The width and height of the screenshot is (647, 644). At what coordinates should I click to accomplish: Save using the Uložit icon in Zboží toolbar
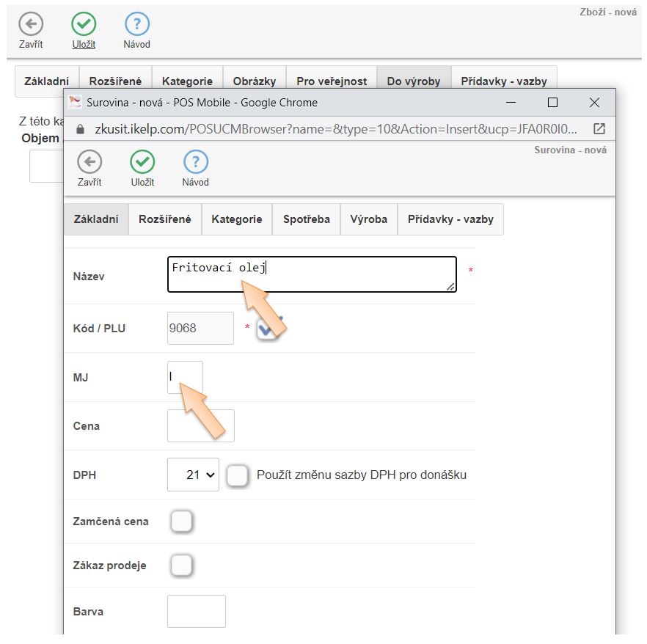(84, 24)
